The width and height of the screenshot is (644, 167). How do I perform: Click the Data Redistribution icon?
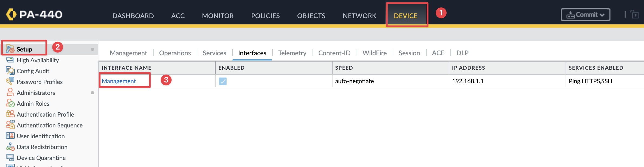click(10, 146)
